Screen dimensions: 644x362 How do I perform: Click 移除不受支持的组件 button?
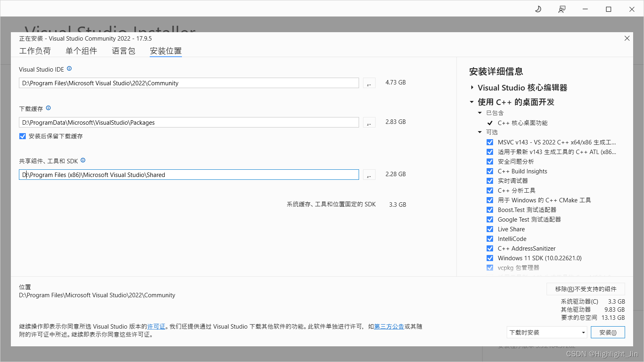586,289
